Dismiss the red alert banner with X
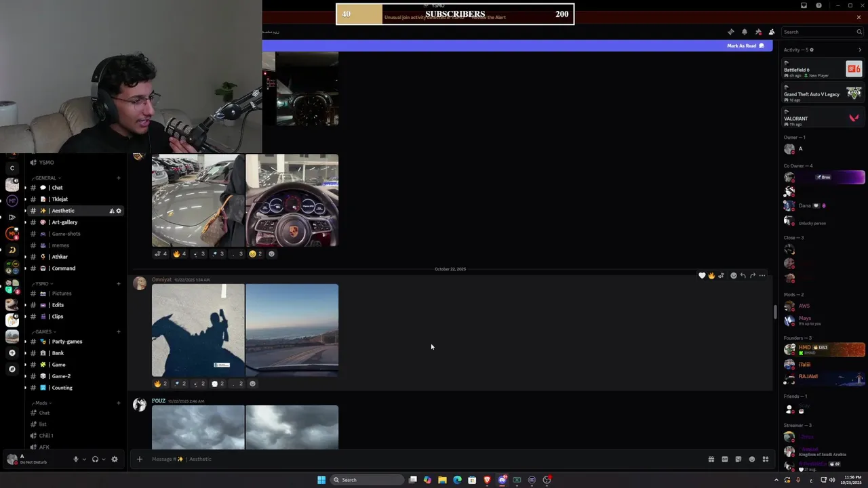The width and height of the screenshot is (868, 488). point(859,17)
